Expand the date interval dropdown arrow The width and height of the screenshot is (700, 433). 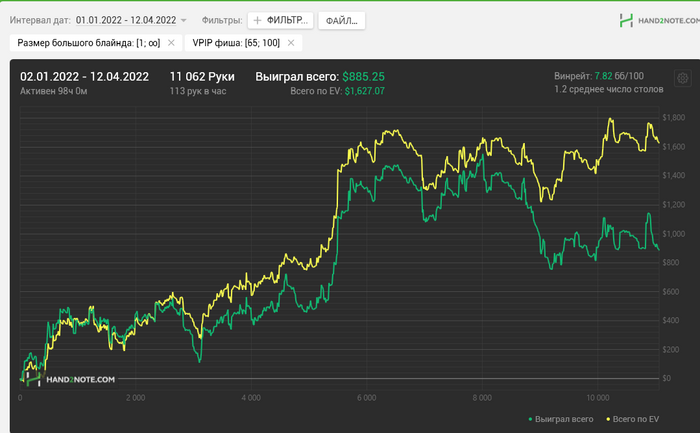183,21
